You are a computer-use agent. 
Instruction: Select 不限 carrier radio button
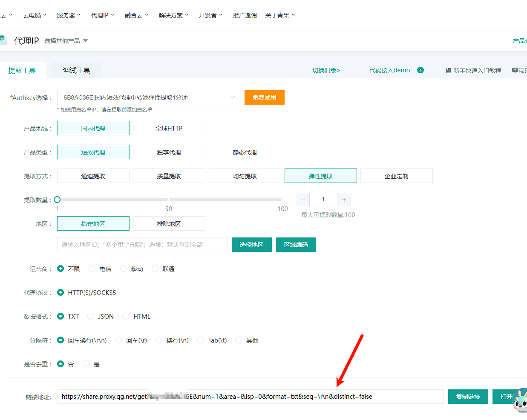[60, 269]
